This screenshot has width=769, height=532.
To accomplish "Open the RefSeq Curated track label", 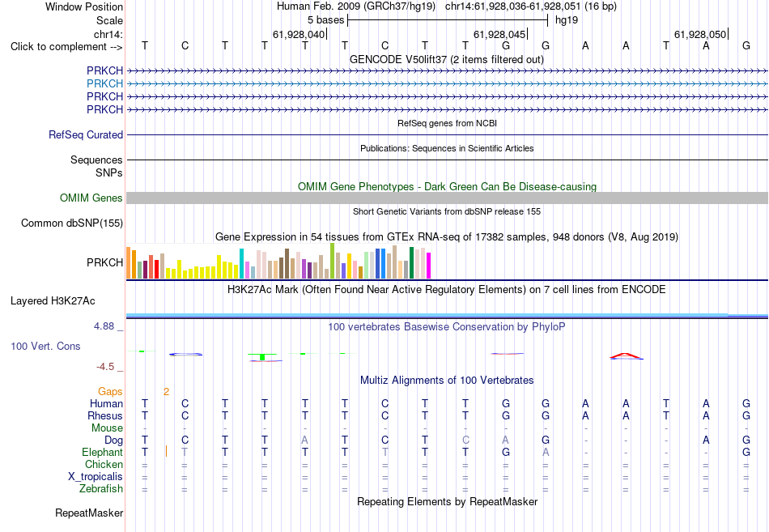I will click(85, 134).
